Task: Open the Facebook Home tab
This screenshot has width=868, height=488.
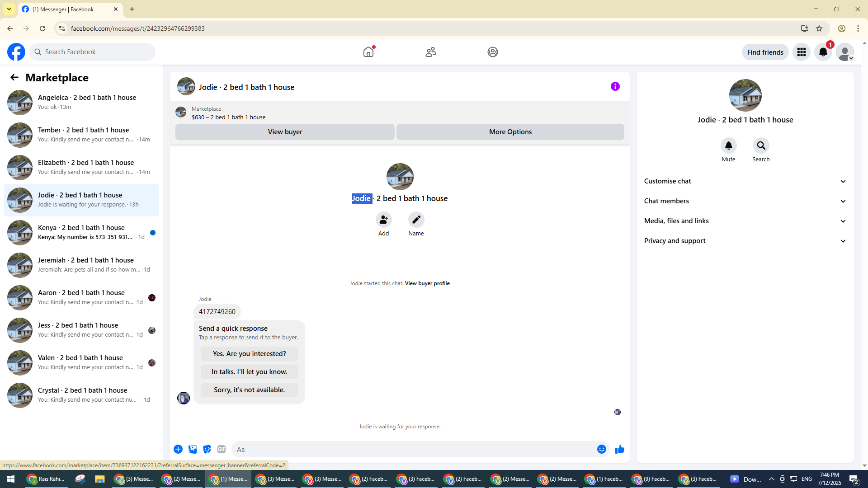Action: [368, 52]
